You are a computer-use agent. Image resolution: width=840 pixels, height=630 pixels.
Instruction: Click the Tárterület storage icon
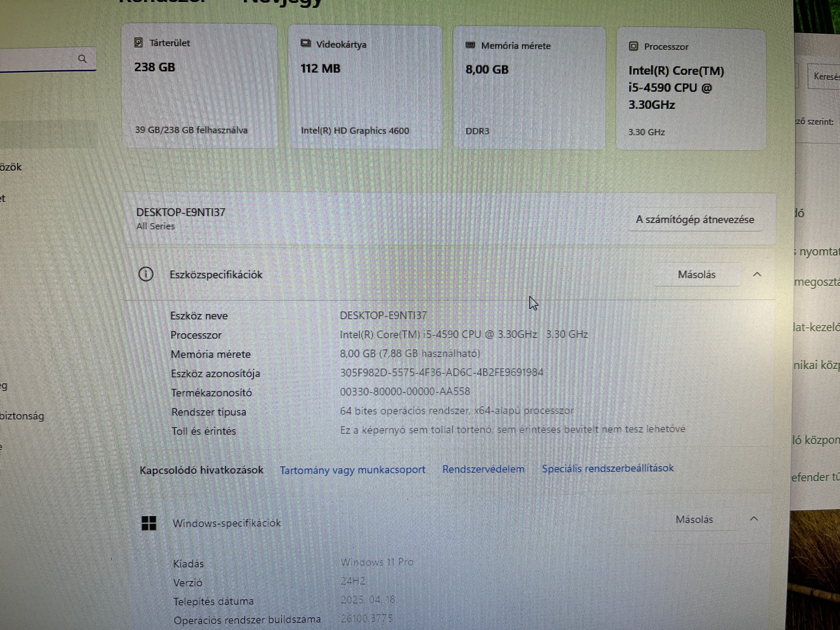pos(139,43)
